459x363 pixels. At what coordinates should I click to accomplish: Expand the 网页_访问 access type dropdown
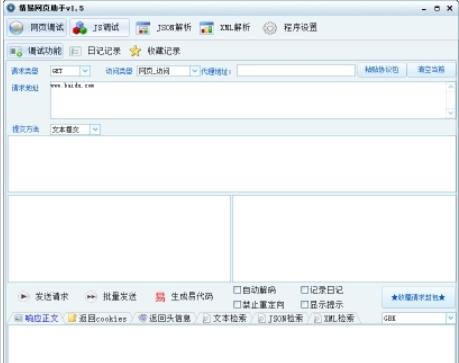point(195,71)
